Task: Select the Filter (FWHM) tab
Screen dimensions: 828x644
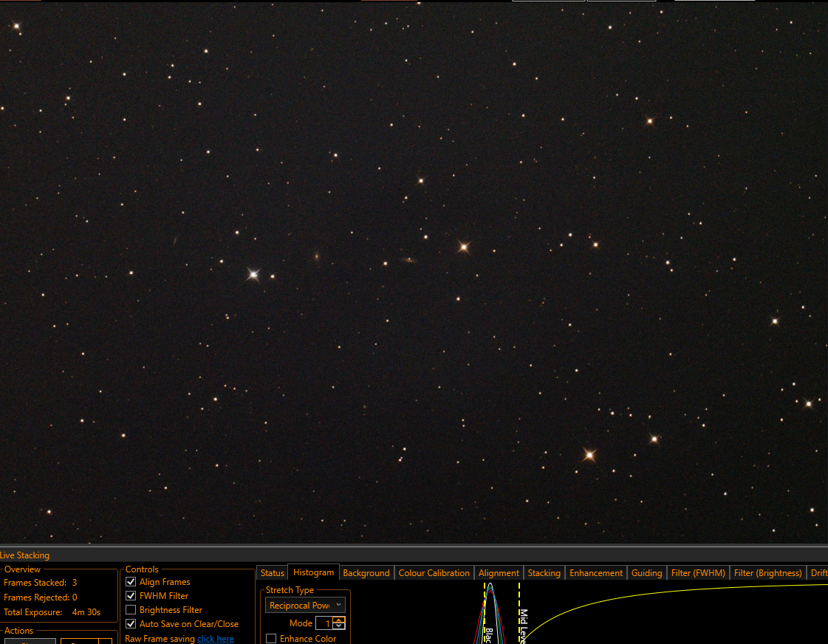Action: [697, 573]
